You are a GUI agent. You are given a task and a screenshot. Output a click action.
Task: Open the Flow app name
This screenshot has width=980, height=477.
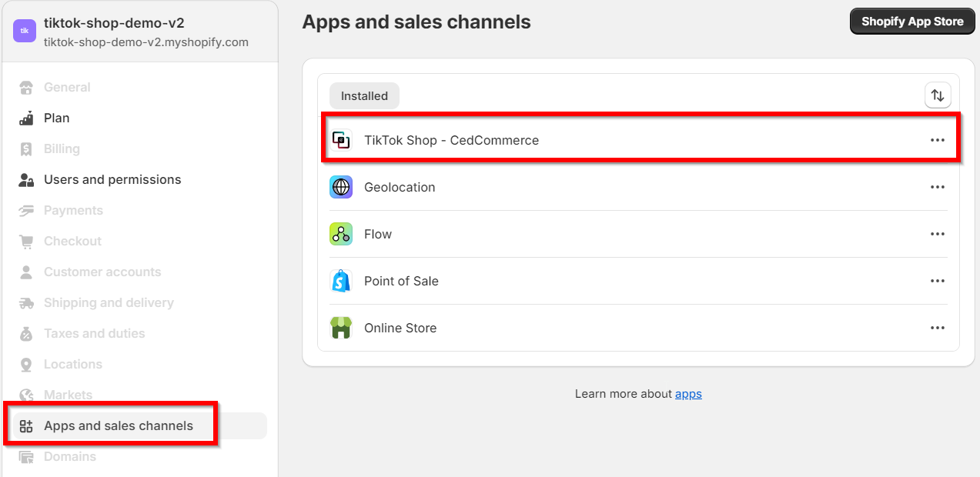[378, 234]
